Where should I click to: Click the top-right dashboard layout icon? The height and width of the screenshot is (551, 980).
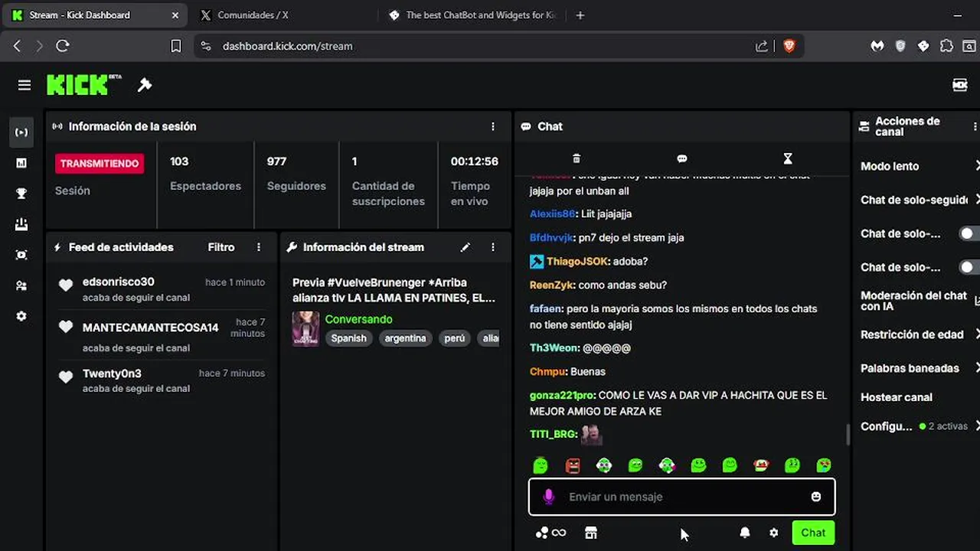(960, 85)
